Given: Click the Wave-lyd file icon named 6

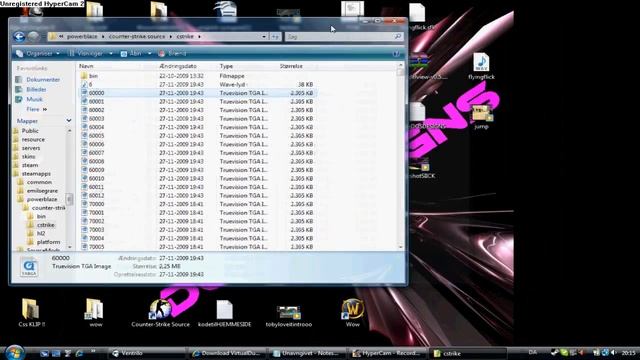Looking at the screenshot, I should click(84, 84).
